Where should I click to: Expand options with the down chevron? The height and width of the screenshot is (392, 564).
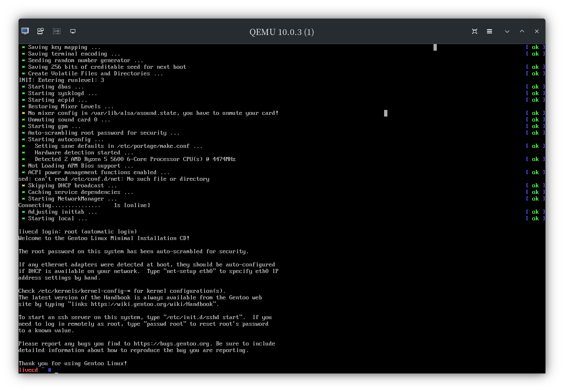click(x=507, y=31)
